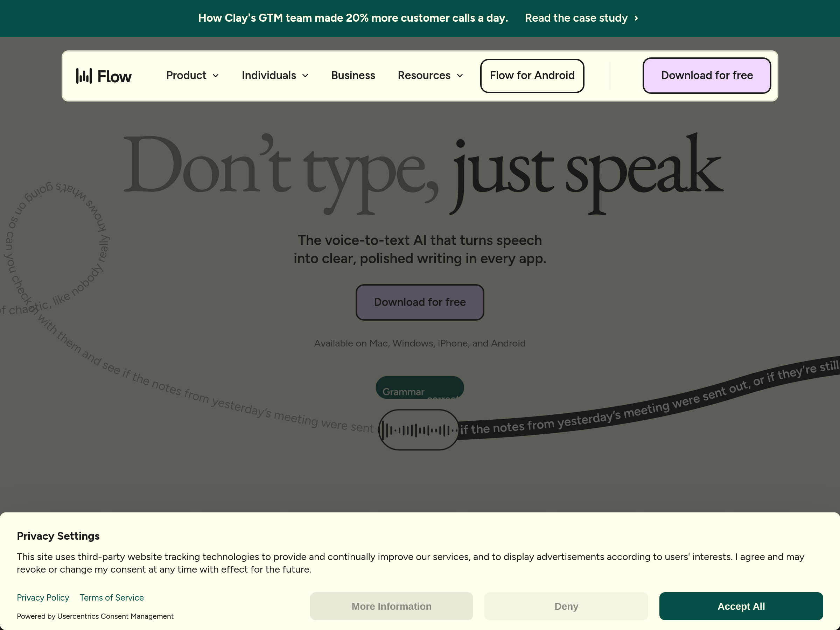Viewport: 840px width, 630px height.
Task: Expand the Resources dropdown chevron
Action: click(460, 76)
